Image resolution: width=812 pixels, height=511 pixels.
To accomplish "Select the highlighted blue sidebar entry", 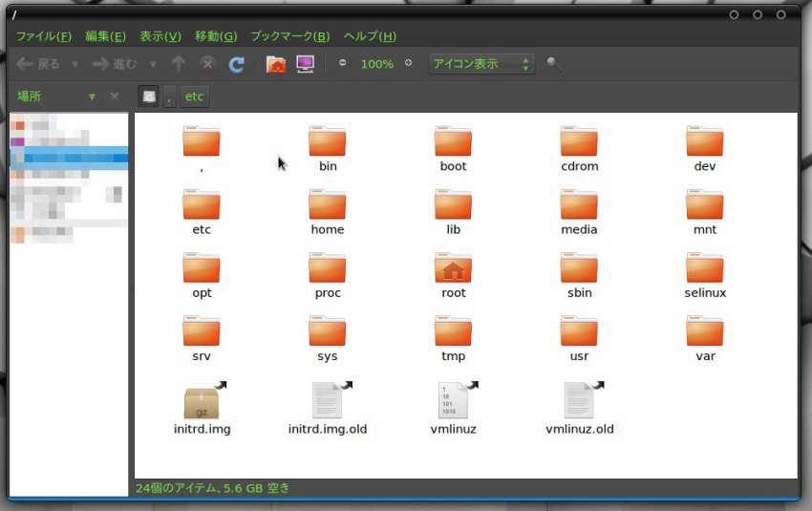I will click(x=69, y=158).
